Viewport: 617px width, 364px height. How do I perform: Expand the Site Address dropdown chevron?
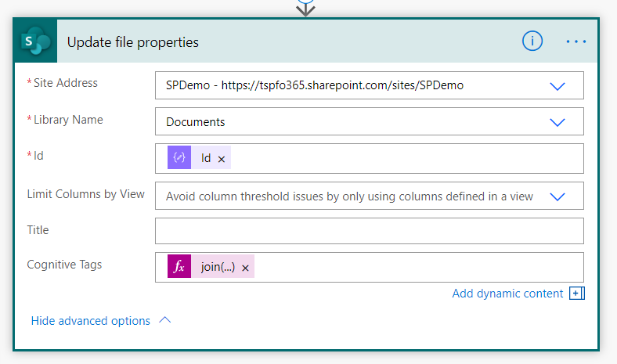pos(557,86)
